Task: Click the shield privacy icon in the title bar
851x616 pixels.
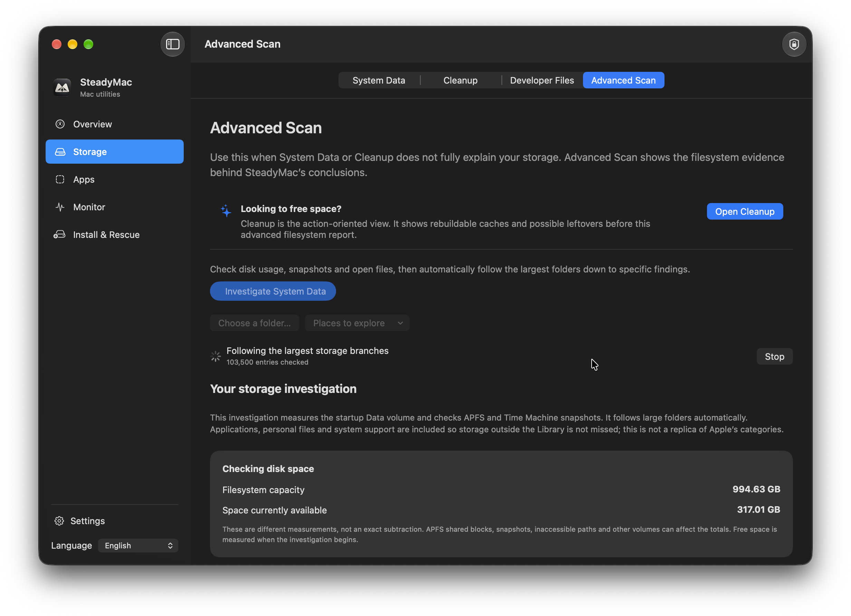Action: click(794, 44)
